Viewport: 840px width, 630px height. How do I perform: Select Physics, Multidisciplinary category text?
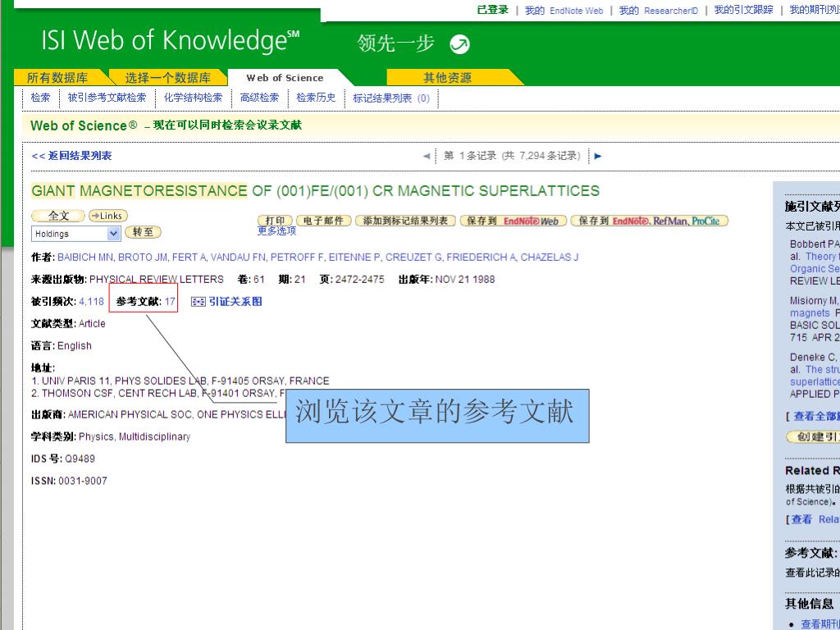(135, 436)
